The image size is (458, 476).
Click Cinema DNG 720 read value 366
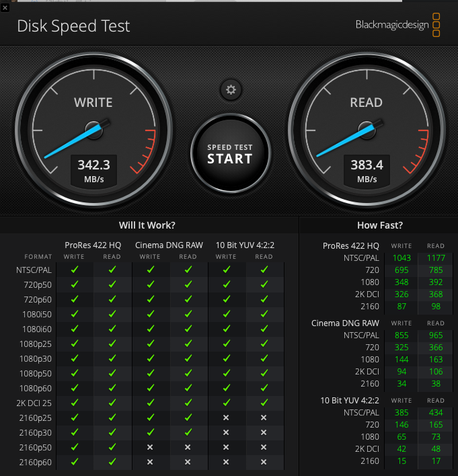436,348
